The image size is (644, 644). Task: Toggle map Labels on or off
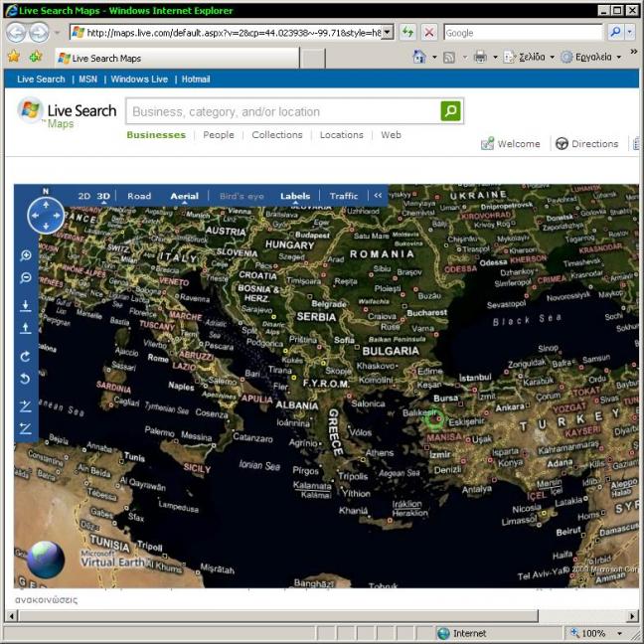click(x=295, y=196)
